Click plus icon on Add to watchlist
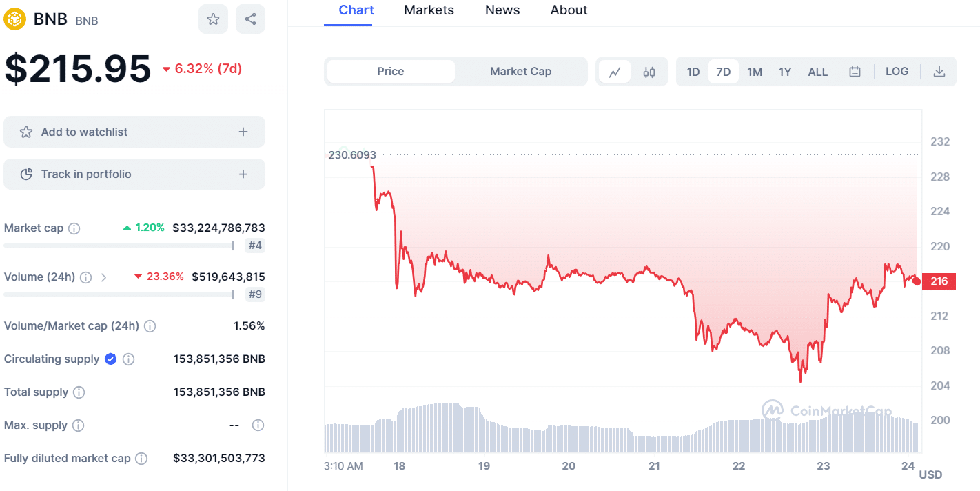The height and width of the screenshot is (491, 980). [243, 132]
